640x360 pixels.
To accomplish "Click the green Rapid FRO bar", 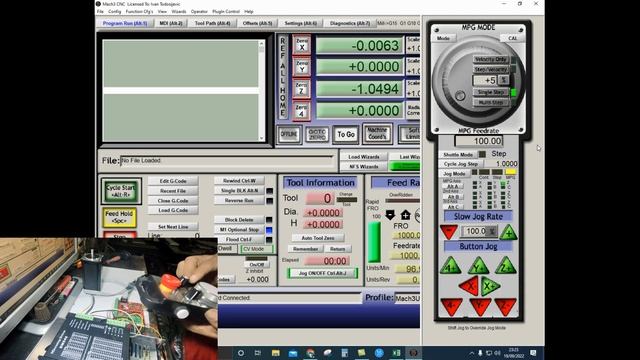I will (x=374, y=242).
